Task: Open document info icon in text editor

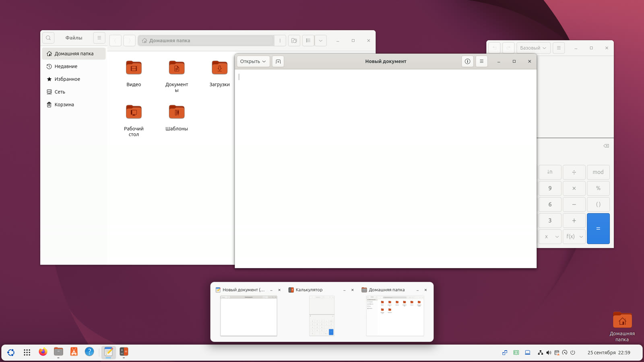Action: pyautogui.click(x=467, y=62)
